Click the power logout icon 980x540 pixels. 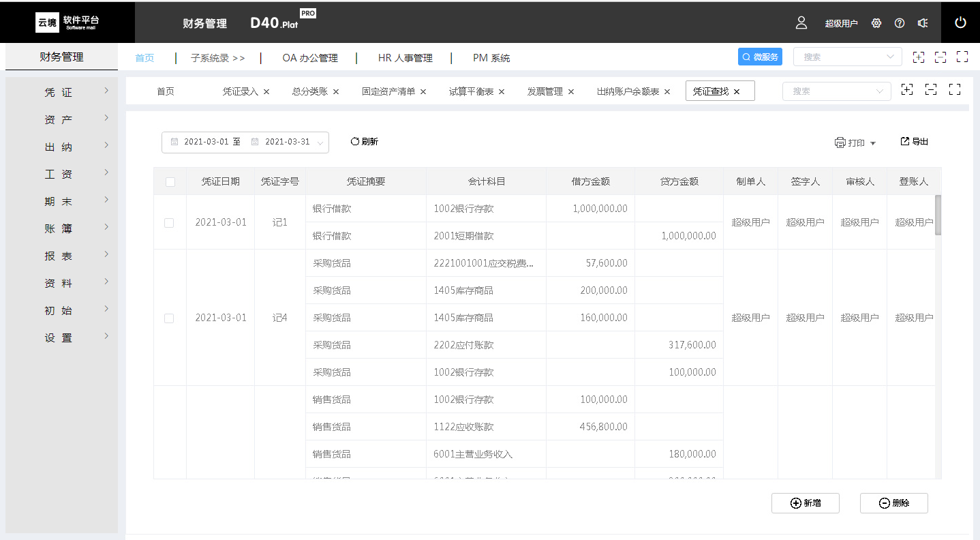coord(960,22)
